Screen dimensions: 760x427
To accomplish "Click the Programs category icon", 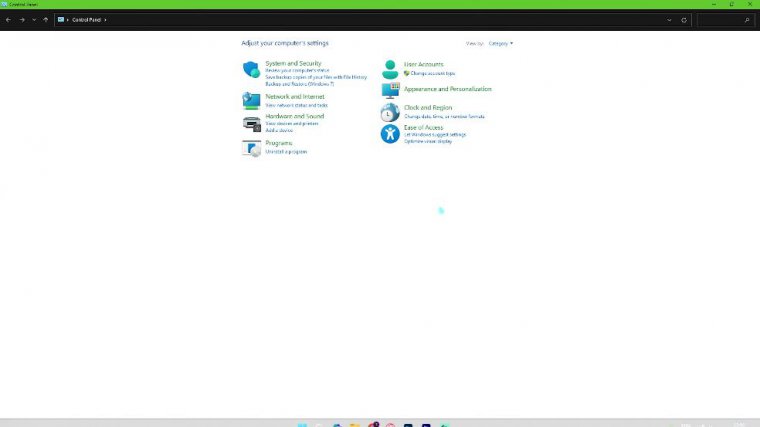I will click(x=251, y=148).
